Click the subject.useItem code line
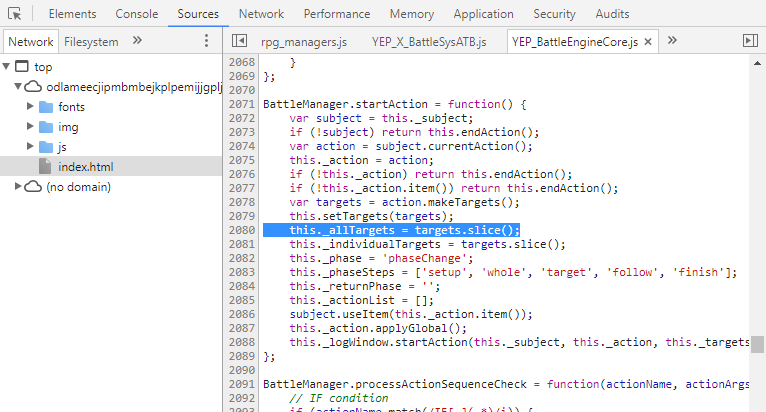This screenshot has height=412, width=766. pyautogui.click(x=411, y=314)
